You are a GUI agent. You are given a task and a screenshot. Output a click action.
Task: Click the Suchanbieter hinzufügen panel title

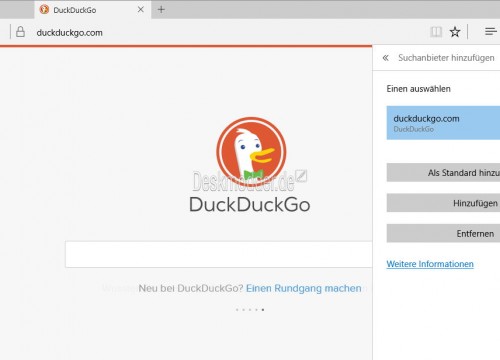pyautogui.click(x=446, y=58)
